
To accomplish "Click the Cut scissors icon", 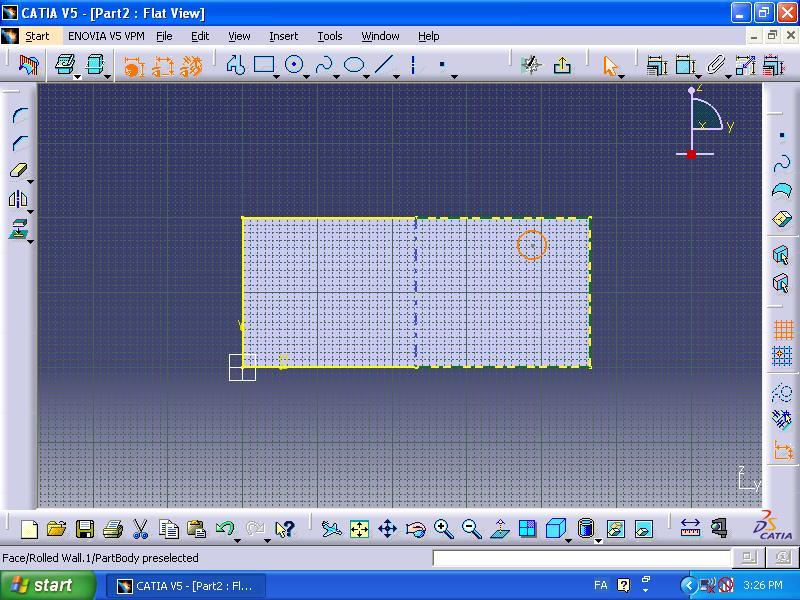I will [x=141, y=529].
